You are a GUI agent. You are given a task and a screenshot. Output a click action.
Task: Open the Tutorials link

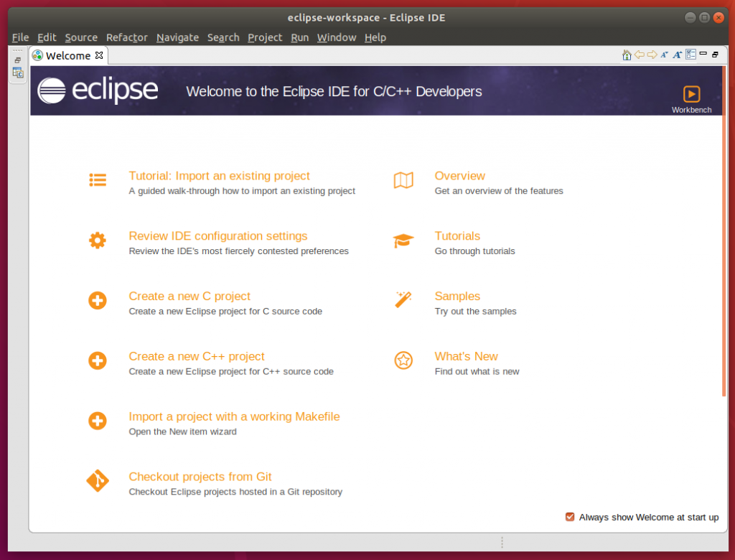pyautogui.click(x=457, y=236)
